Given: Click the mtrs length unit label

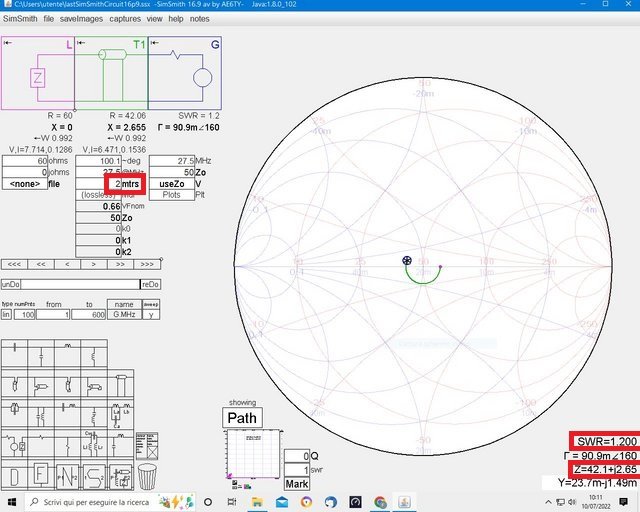Looking at the screenshot, I should 131,184.
